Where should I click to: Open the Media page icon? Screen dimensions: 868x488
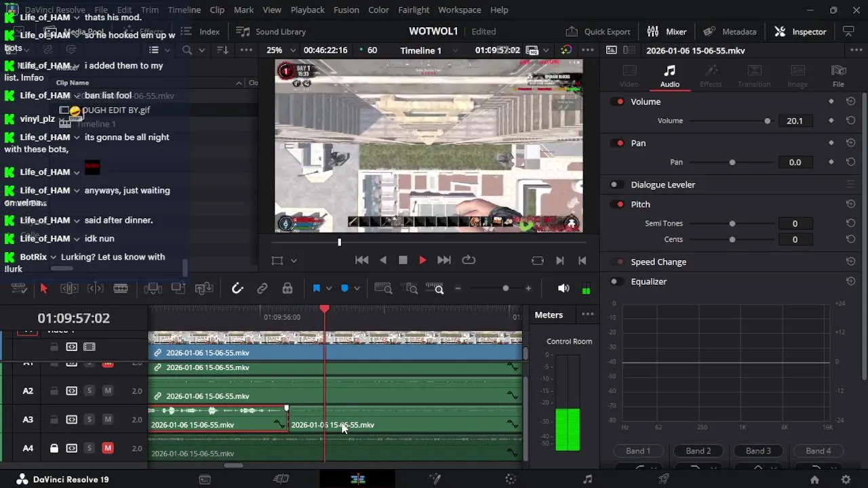point(204,479)
